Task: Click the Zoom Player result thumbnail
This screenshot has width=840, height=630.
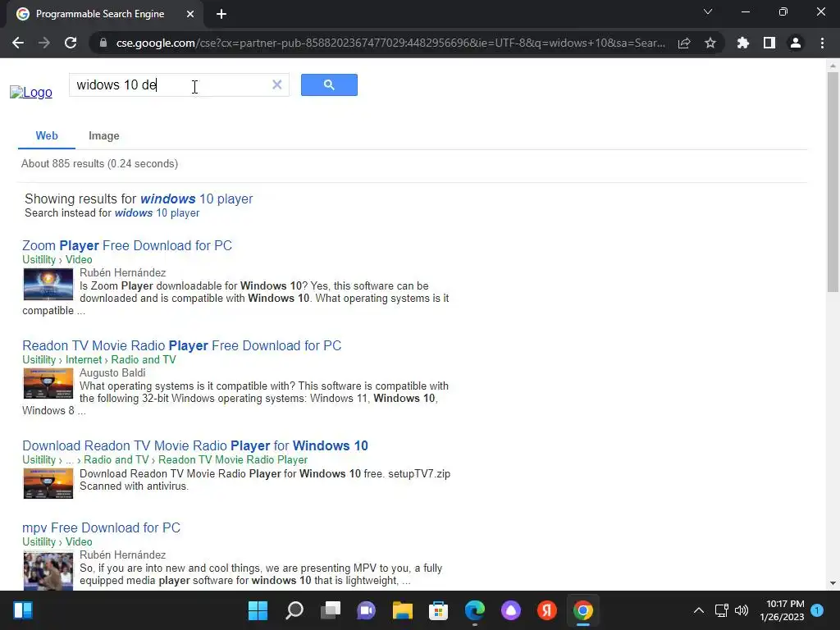Action: pos(48,285)
